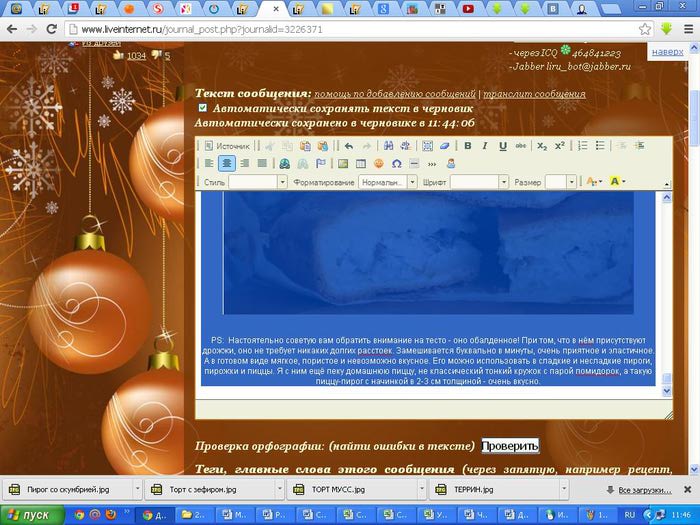
Task: Expand options for Торт с зефиром.jpg download
Action: [x=280, y=490]
